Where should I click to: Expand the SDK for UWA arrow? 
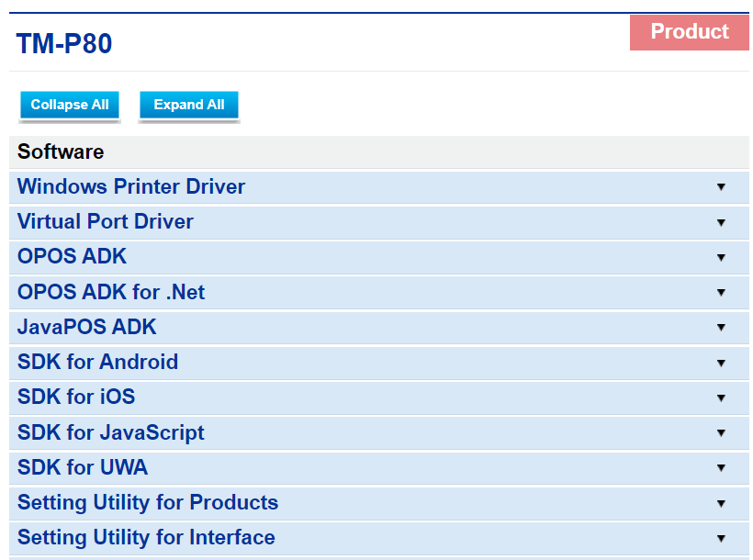click(x=721, y=468)
